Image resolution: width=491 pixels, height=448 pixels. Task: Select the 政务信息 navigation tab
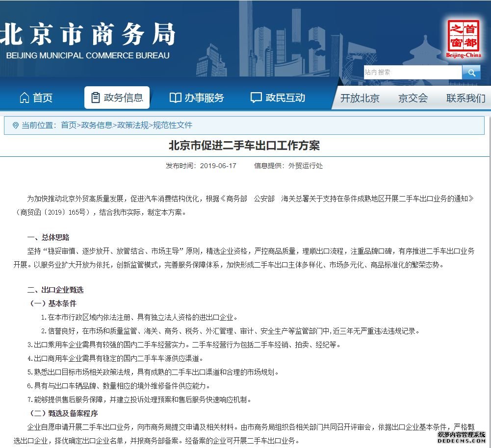click(x=117, y=98)
